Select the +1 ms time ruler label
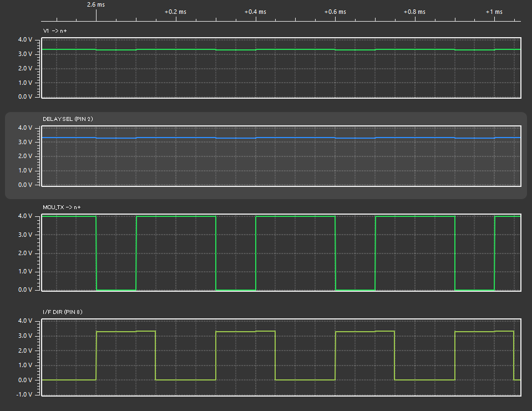The width and height of the screenshot is (532, 411). (494, 12)
